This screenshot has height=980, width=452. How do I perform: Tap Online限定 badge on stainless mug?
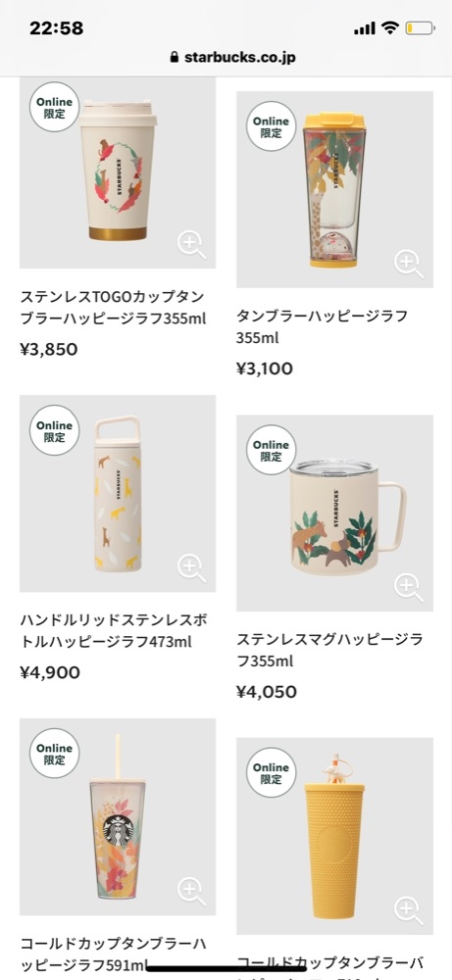271,450
